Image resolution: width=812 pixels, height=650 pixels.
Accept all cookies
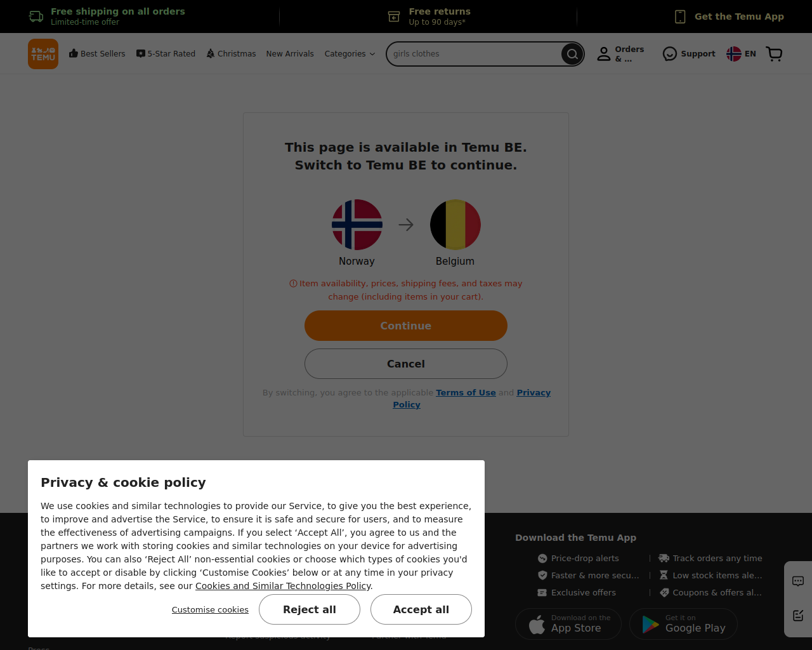421,609
